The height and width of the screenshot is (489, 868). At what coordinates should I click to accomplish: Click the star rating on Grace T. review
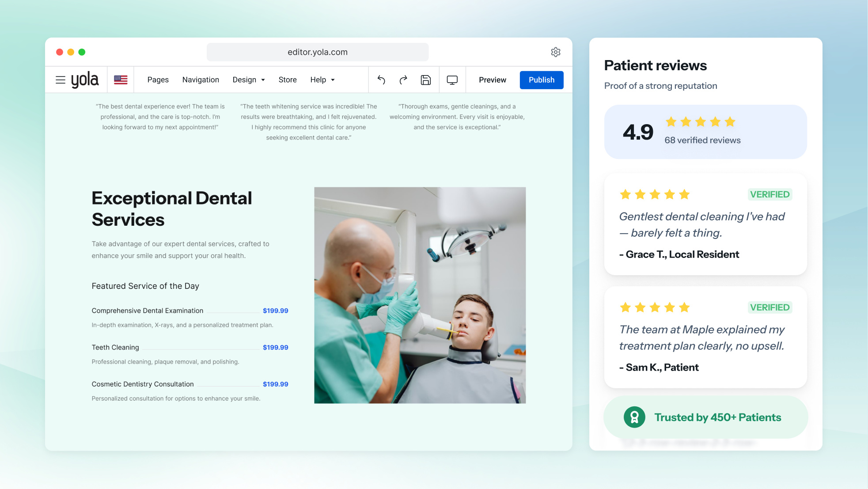point(655,194)
